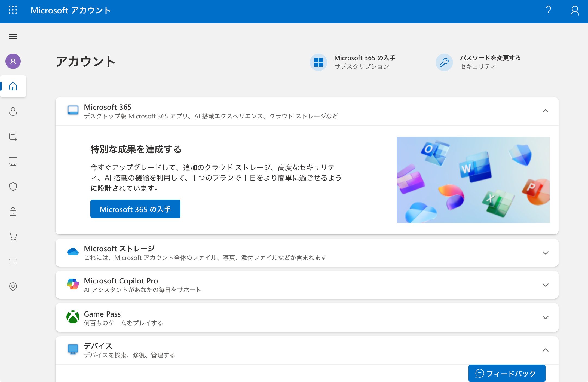Expand the Game Pass section chevron
The image size is (588, 382).
coord(546,317)
